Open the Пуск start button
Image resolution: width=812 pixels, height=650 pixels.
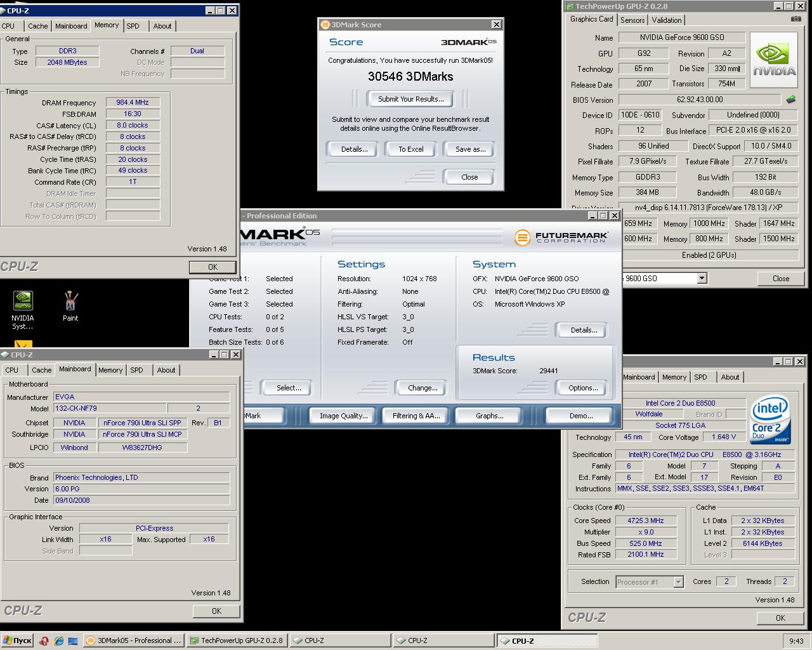click(x=17, y=640)
